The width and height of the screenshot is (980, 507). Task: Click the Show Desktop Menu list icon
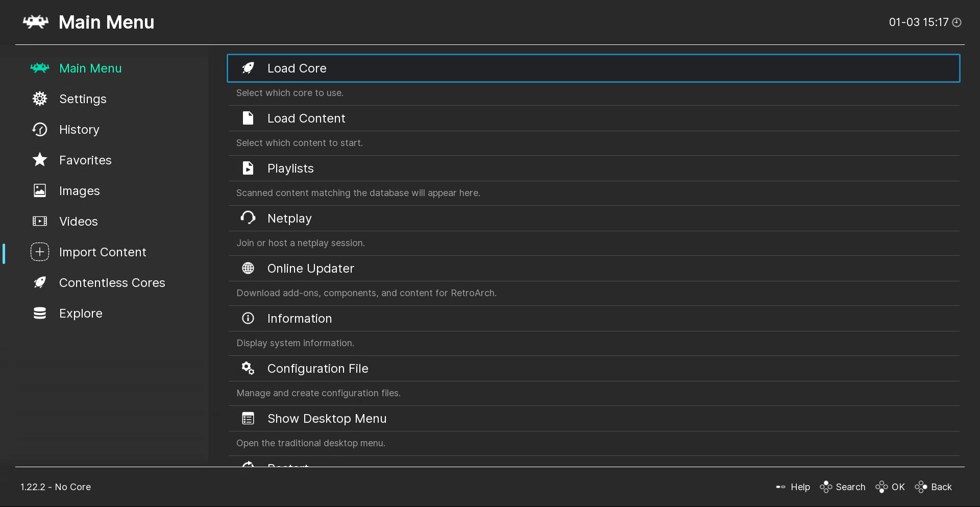click(248, 418)
